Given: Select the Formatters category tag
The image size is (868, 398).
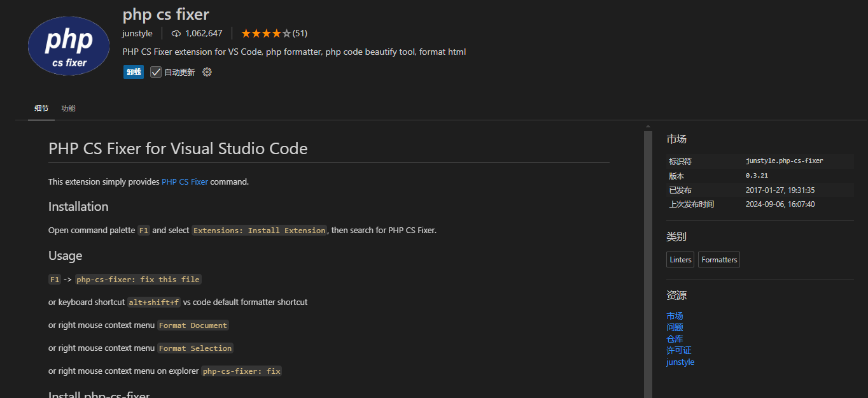Looking at the screenshot, I should tap(719, 260).
